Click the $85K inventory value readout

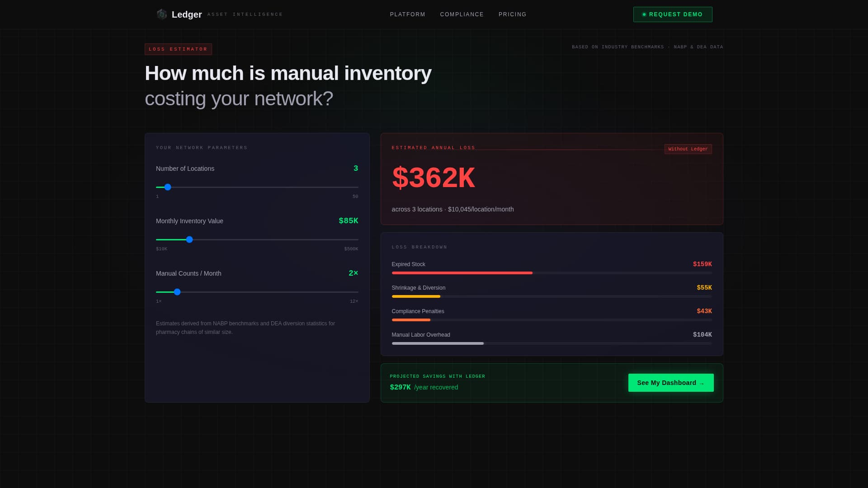[x=349, y=221]
